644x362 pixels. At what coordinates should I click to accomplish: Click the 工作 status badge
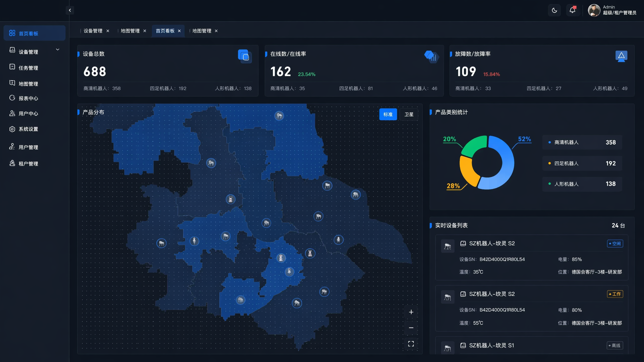tap(615, 294)
